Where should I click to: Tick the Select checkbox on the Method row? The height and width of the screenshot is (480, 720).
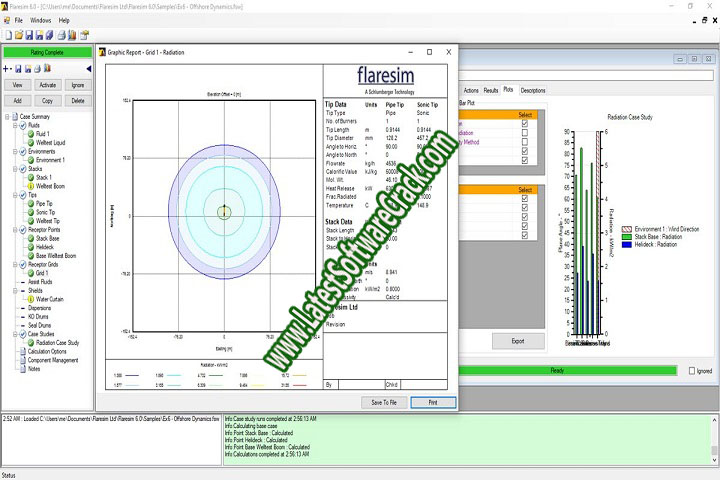coord(525,142)
